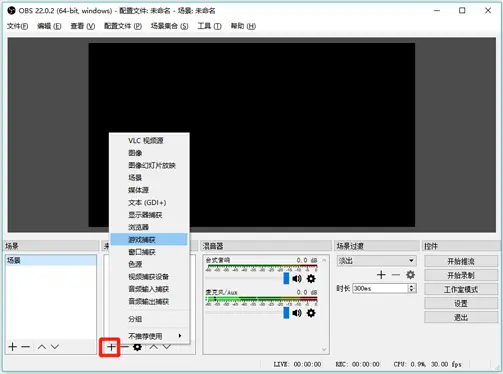
Task: Click the black preview canvas
Action: pyautogui.click(x=252, y=135)
